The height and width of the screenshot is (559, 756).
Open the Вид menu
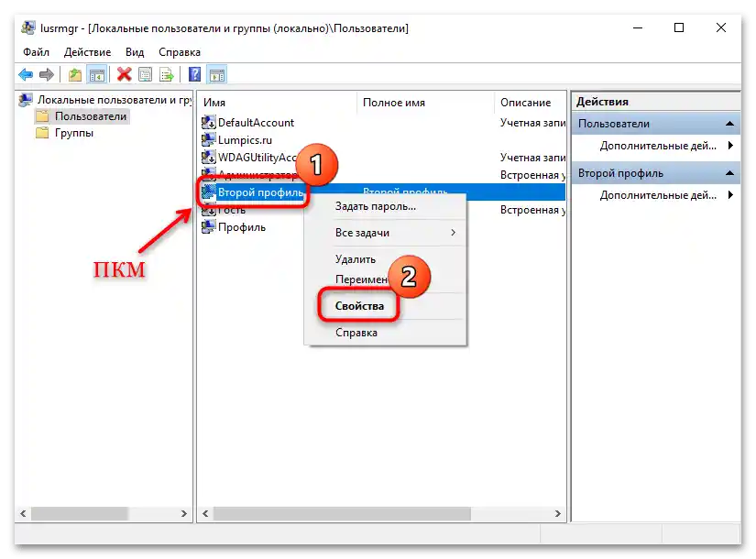click(135, 52)
